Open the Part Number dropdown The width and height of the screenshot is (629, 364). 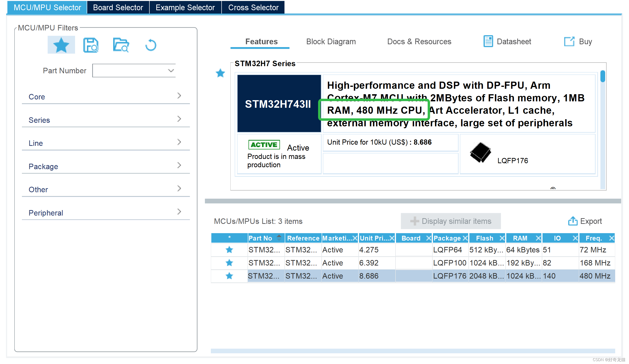click(x=171, y=71)
